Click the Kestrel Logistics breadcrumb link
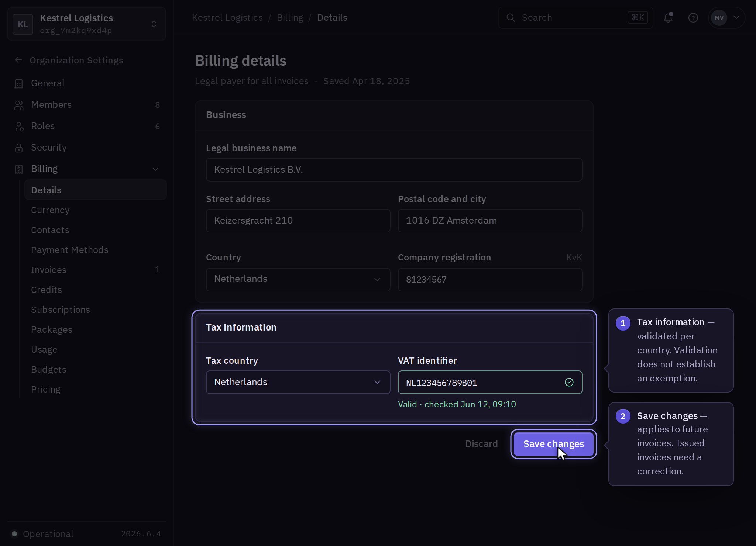The height and width of the screenshot is (546, 756). (227, 18)
